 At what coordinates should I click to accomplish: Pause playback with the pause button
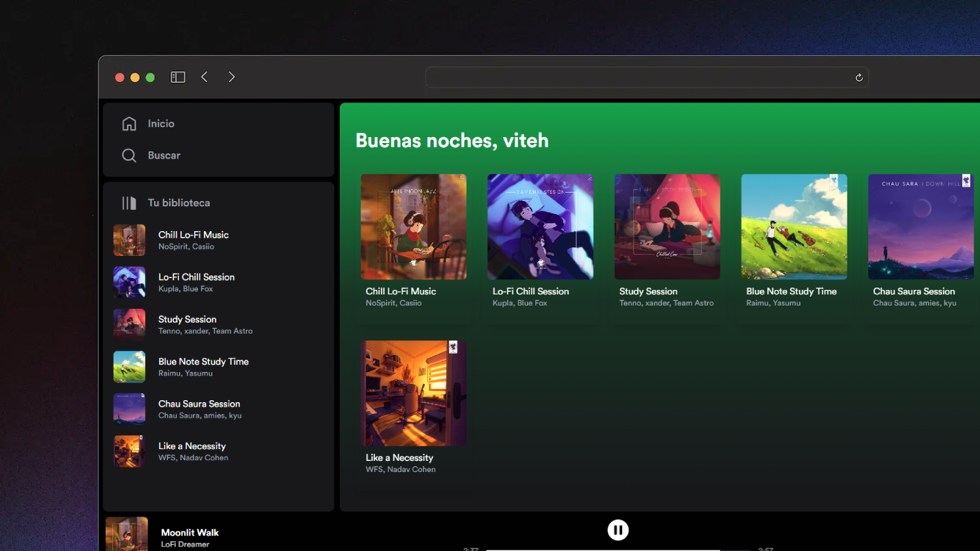pyautogui.click(x=617, y=530)
